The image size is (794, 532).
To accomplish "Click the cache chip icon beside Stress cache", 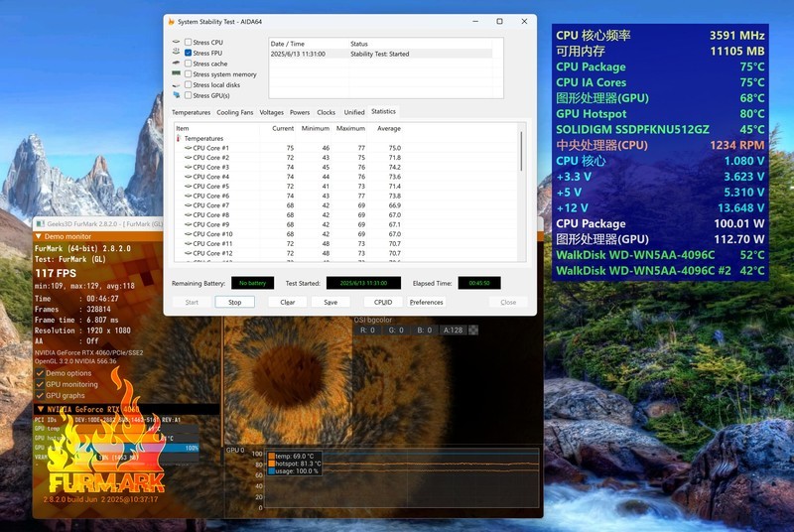I will pos(176,64).
